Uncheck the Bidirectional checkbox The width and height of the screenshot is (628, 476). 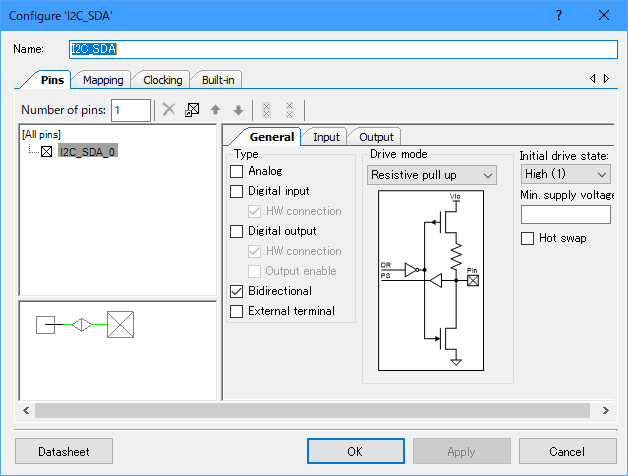click(237, 291)
